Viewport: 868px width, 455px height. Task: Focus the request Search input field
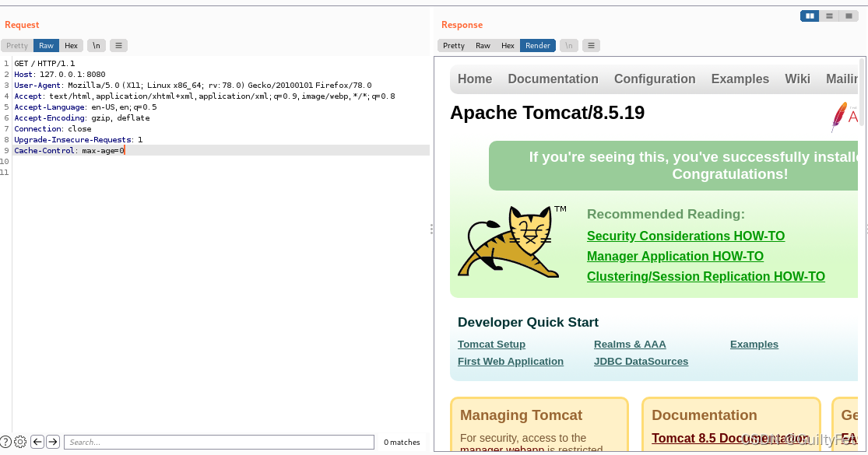tap(220, 442)
